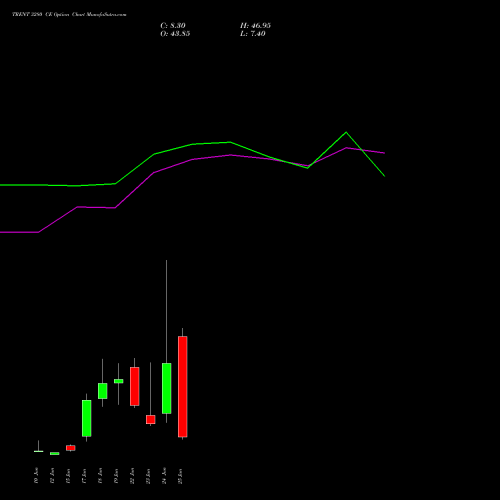Click the chart title text at top left
500x500 pixels.
(x=69, y=15)
